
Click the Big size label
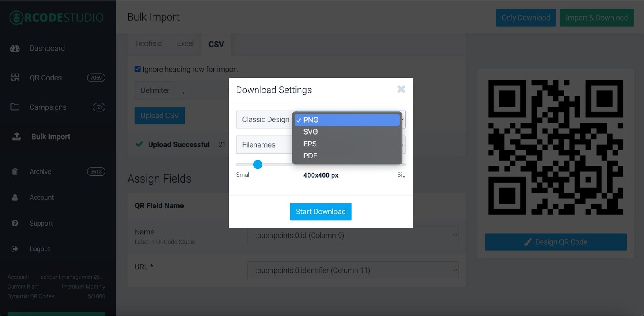pyautogui.click(x=401, y=175)
